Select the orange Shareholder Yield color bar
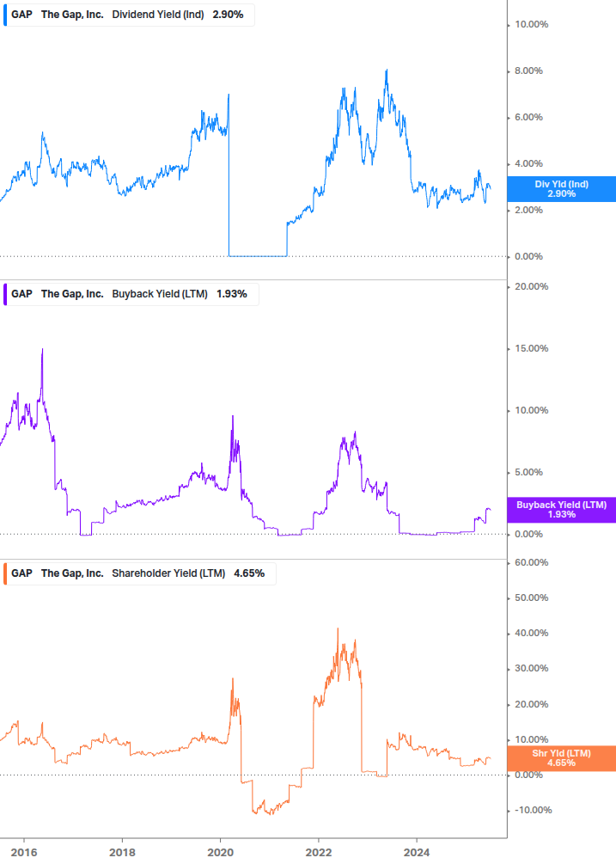 tap(5, 573)
